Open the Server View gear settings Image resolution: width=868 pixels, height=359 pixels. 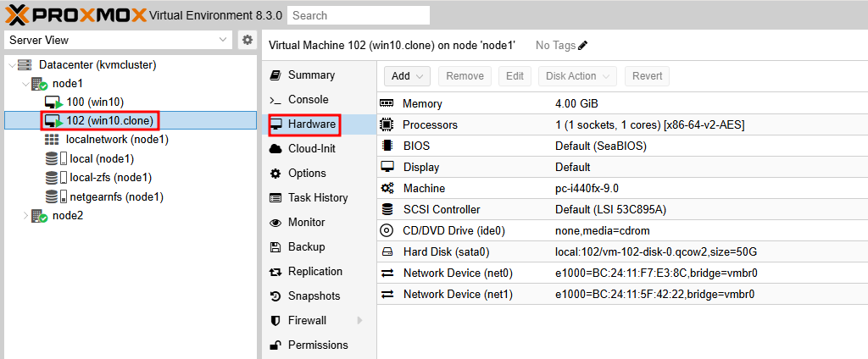247,40
